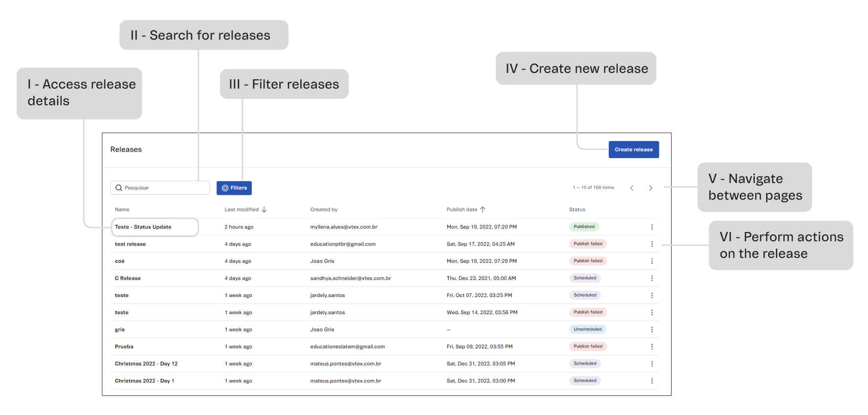Open actions menu for Teste - Status Update
The width and height of the screenshot is (868, 415).
651,227
